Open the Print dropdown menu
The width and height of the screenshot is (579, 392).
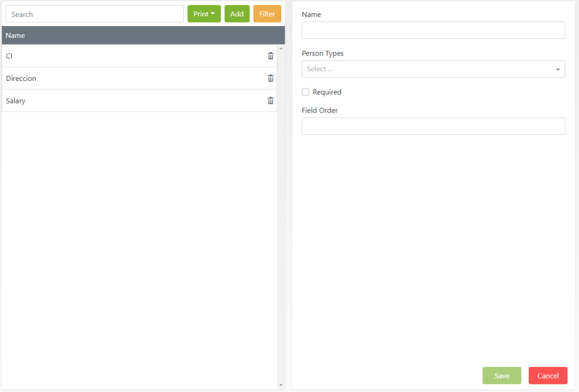[x=204, y=14]
